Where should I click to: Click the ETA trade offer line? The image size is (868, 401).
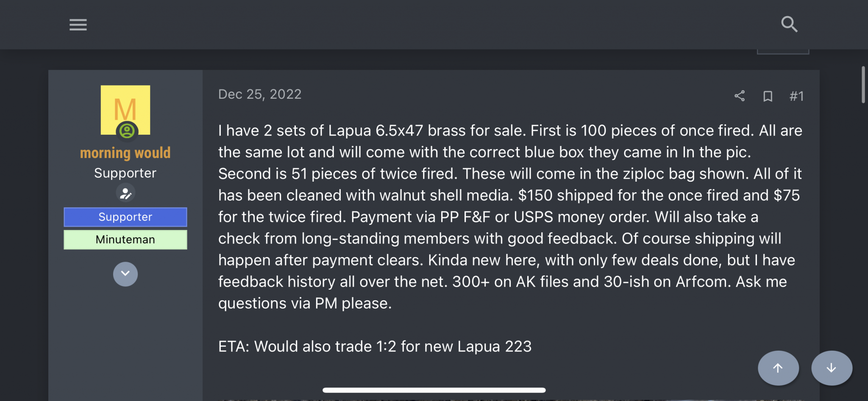pos(375,346)
